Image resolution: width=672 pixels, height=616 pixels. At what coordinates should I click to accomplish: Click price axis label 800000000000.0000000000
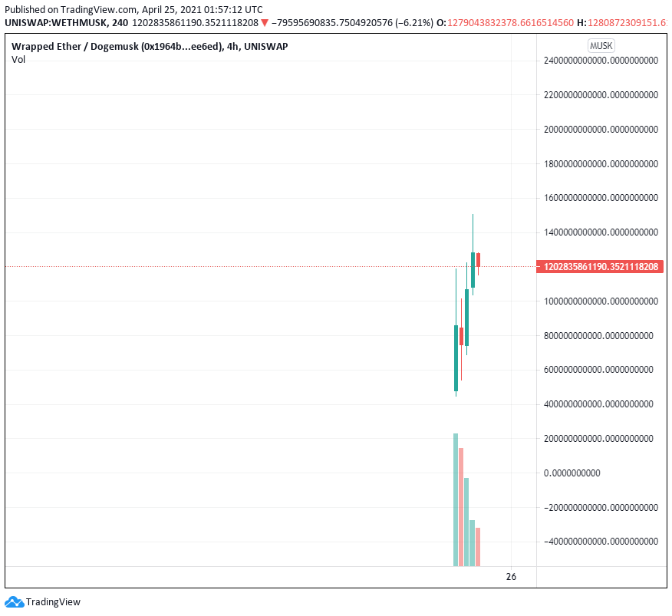(x=598, y=336)
